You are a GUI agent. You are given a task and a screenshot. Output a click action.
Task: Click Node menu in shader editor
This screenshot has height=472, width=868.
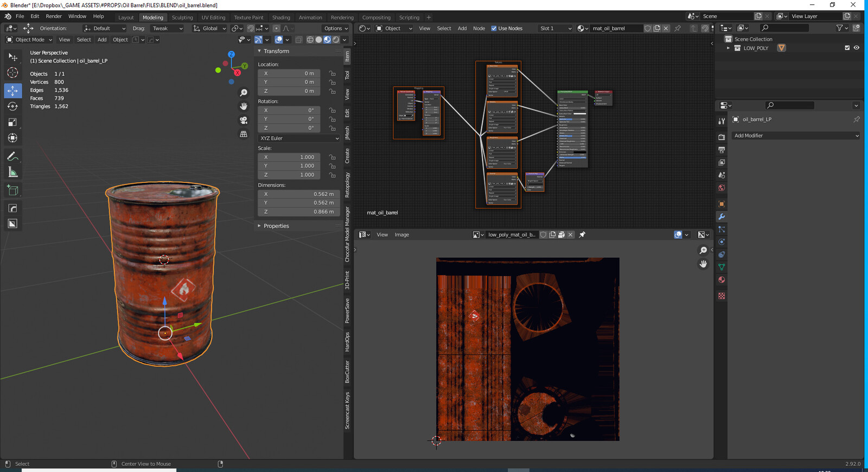coord(479,28)
